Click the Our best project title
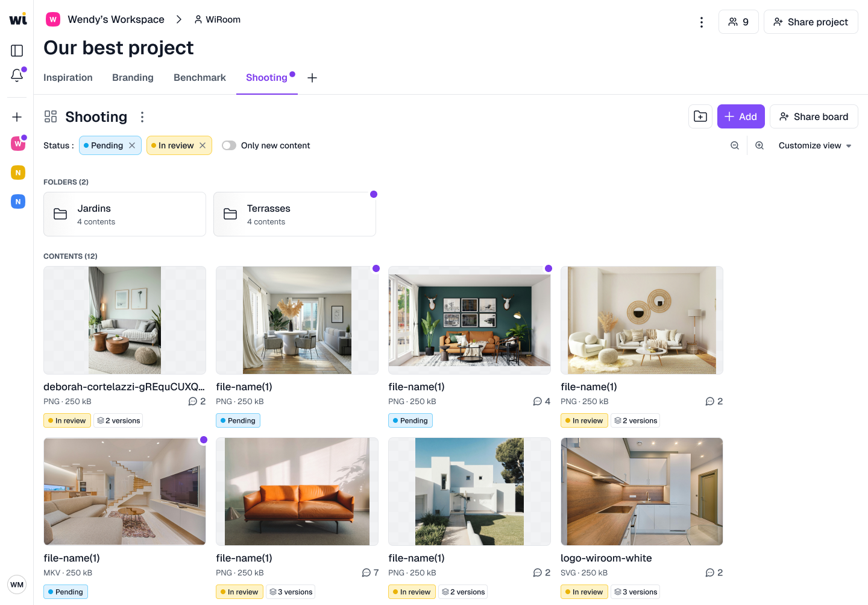Screen dimensions: 868x605 119,48
